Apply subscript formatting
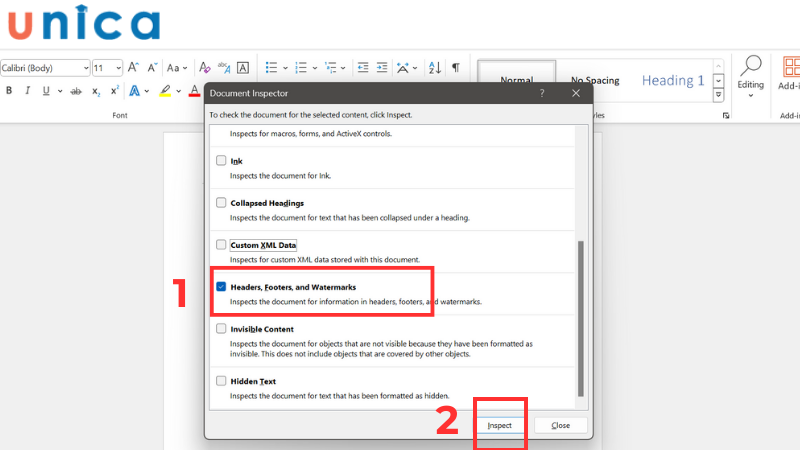Viewport: 800px width, 450px height. point(96,91)
